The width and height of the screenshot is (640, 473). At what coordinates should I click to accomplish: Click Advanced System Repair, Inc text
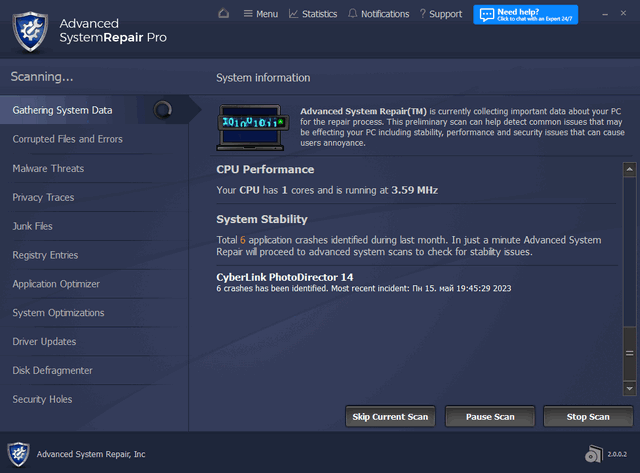coord(91,454)
